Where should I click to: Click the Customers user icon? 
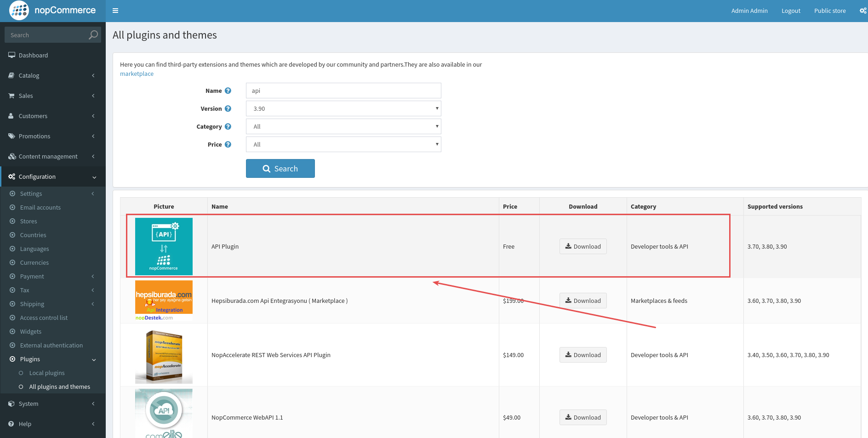[x=11, y=116]
